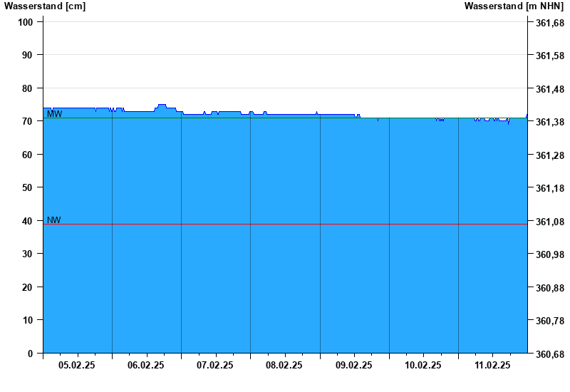Click the 361,08 label on right axis

coord(550,222)
